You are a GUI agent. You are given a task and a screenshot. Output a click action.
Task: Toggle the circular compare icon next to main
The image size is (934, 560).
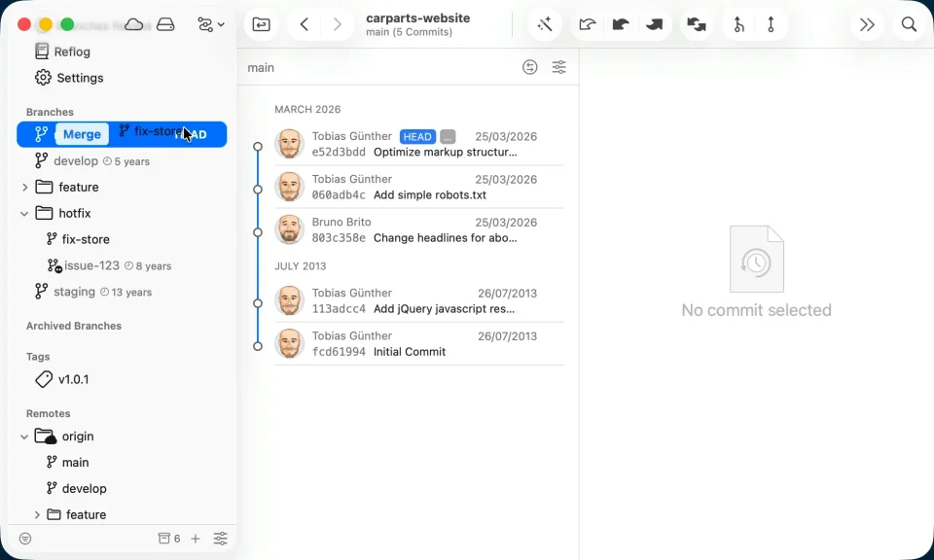pyautogui.click(x=529, y=67)
